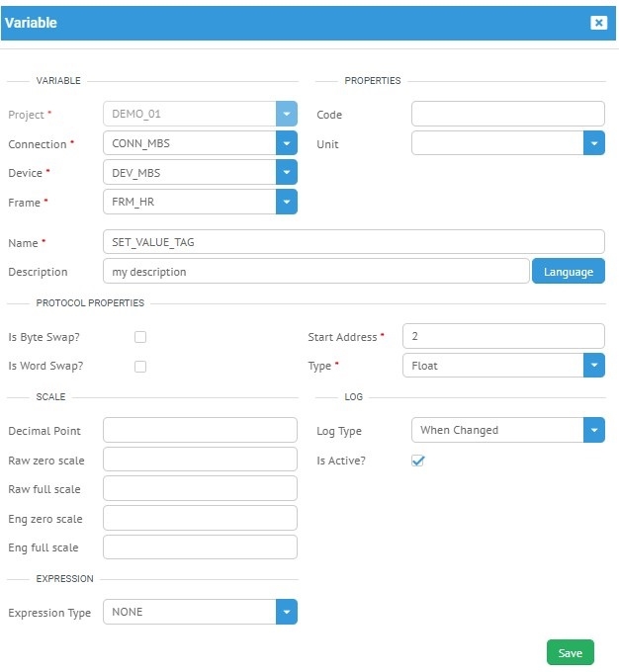Click the Name field with SET_VALUE_TAG
The height and width of the screenshot is (672, 619).
tap(353, 242)
